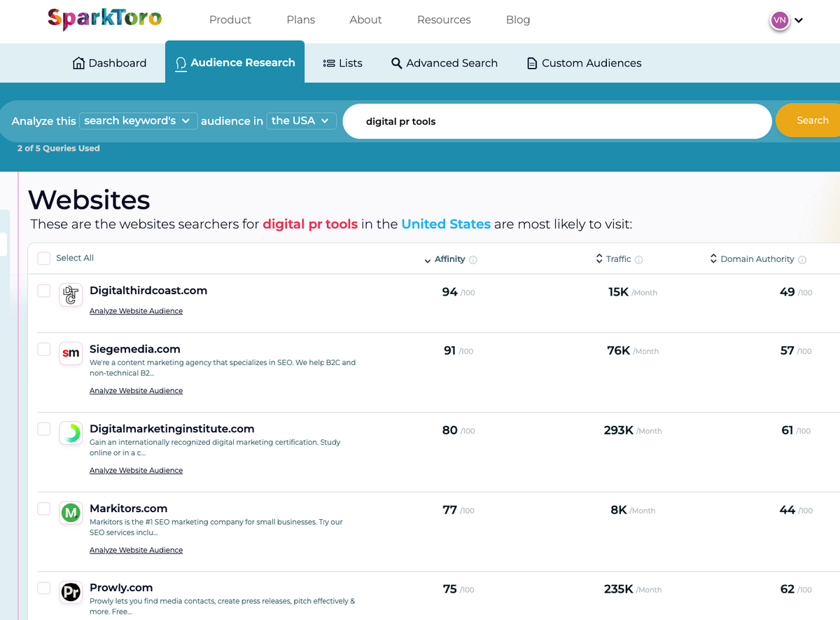Open the 'the USA' country dropdown
Image resolution: width=840 pixels, height=620 pixels.
point(302,121)
